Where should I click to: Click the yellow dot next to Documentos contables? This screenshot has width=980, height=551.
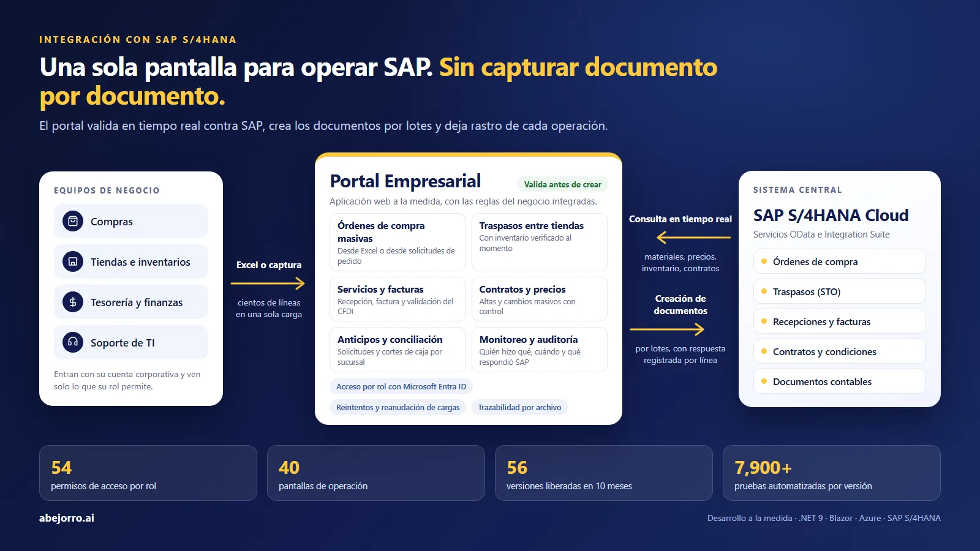pyautogui.click(x=764, y=381)
